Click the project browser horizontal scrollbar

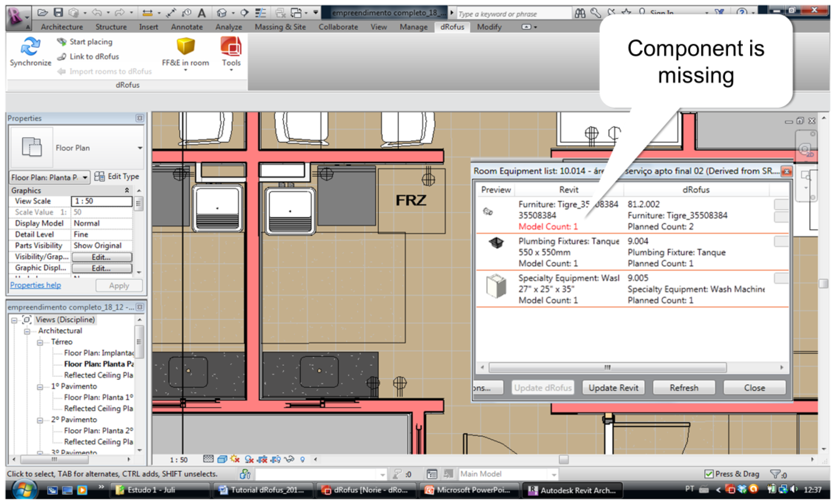click(x=55, y=459)
